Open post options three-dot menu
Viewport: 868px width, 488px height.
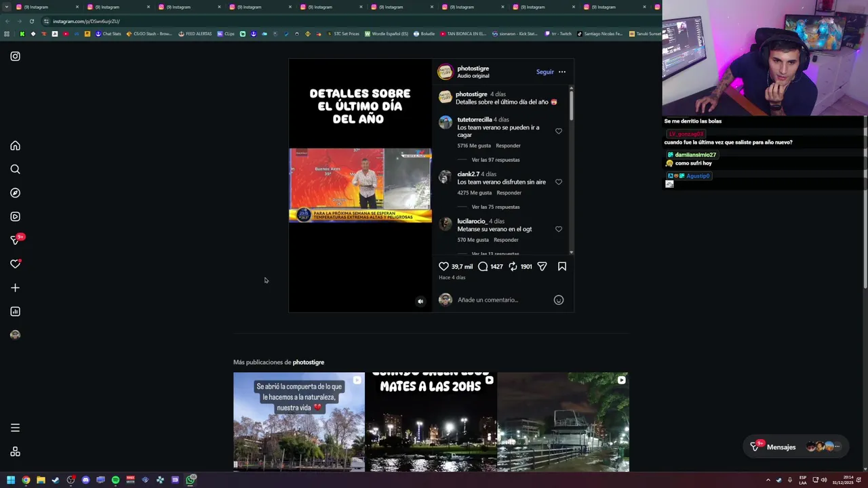click(x=562, y=72)
